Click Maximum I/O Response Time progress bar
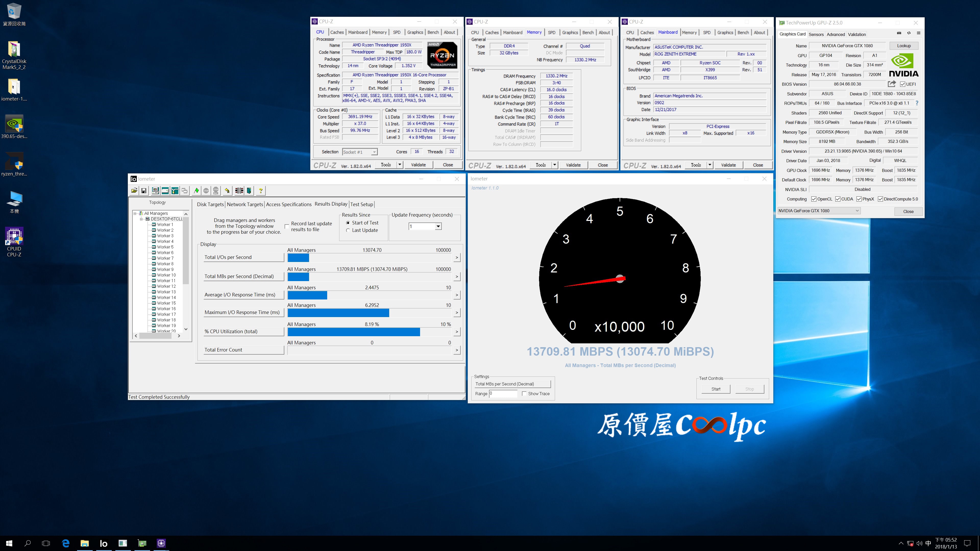Viewport: 980px width, 551px height. pyautogui.click(x=370, y=312)
